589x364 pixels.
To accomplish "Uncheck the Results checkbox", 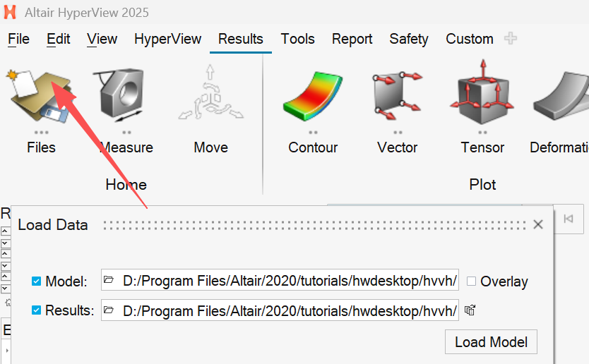I will tap(37, 310).
